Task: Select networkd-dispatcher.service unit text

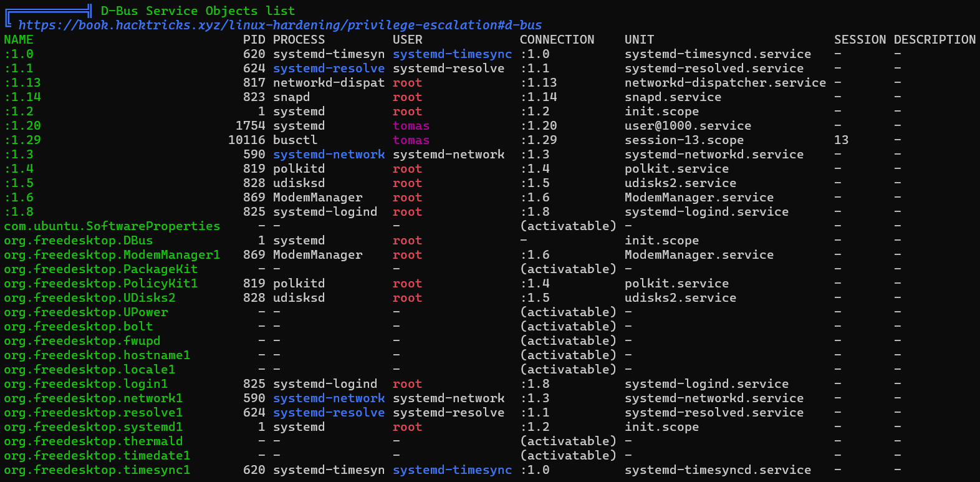Action: (726, 82)
